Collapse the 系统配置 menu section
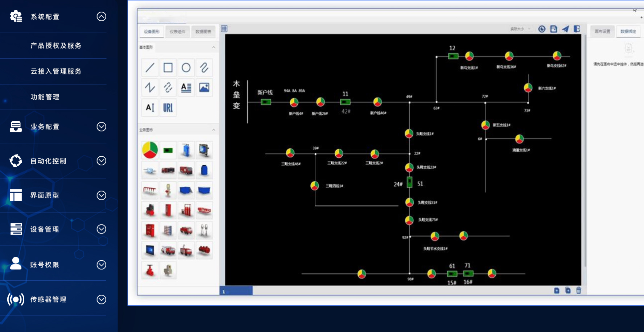 [101, 17]
